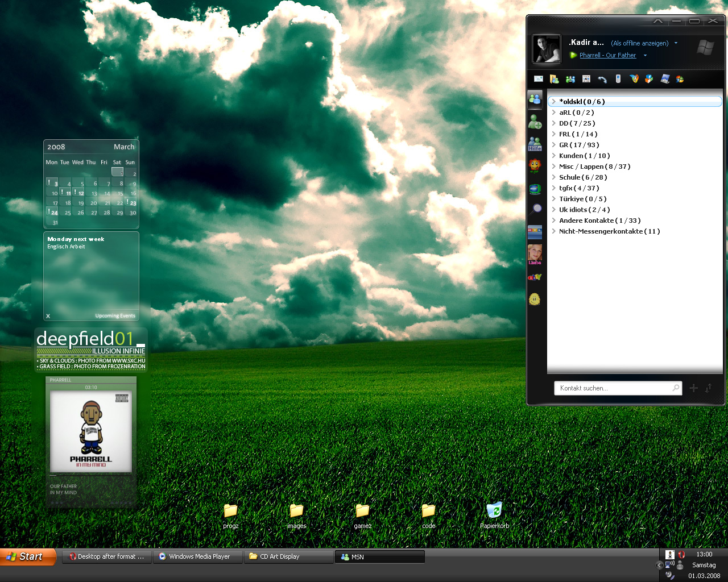Click the Windows flag orb icon in Messenger toolbar
Image resolution: width=728 pixels, height=582 pixels.
680,79
